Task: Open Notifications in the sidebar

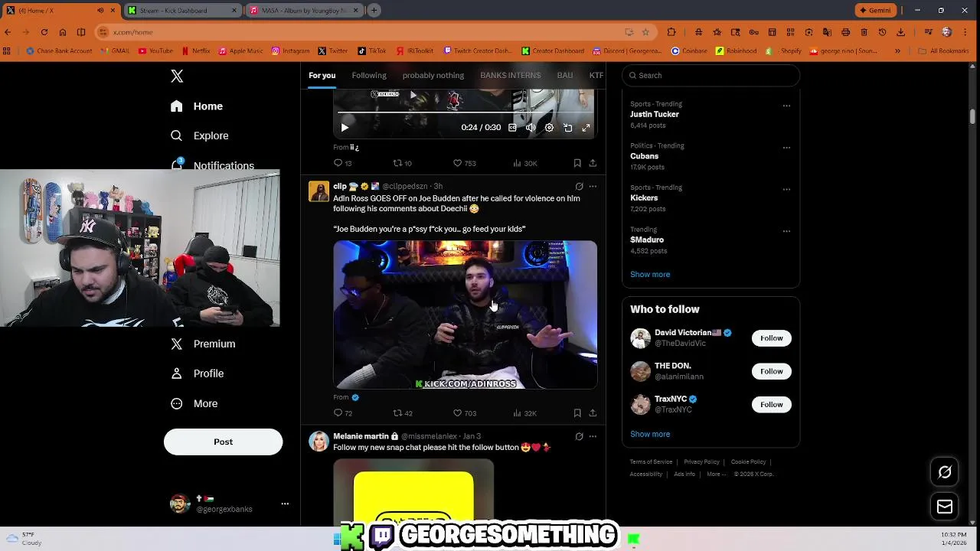Action: click(213, 165)
